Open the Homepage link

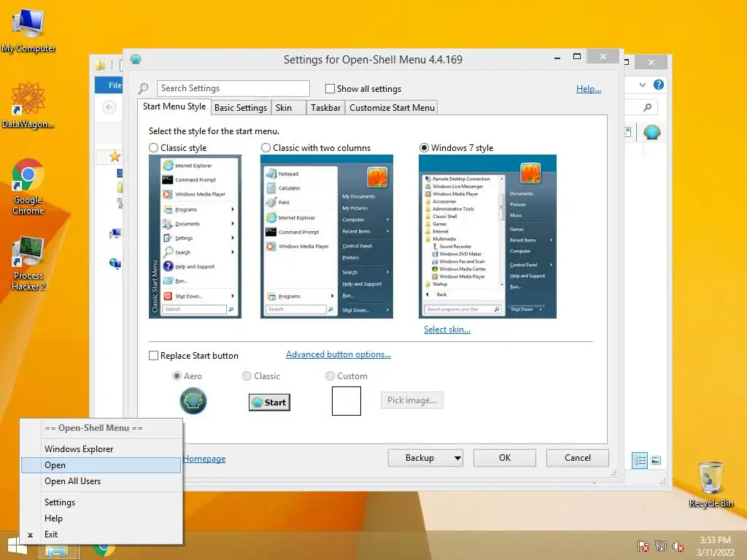(x=204, y=459)
